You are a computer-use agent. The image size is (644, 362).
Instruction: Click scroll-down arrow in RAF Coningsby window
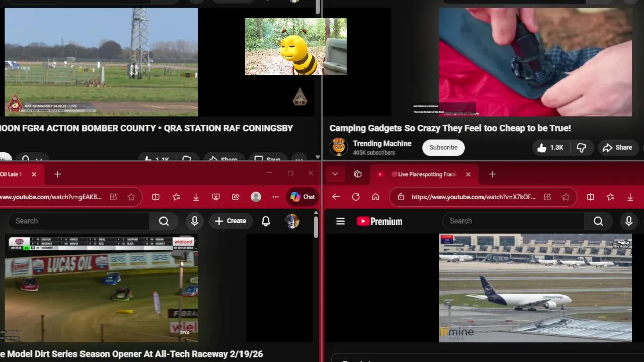pyautogui.click(x=317, y=157)
